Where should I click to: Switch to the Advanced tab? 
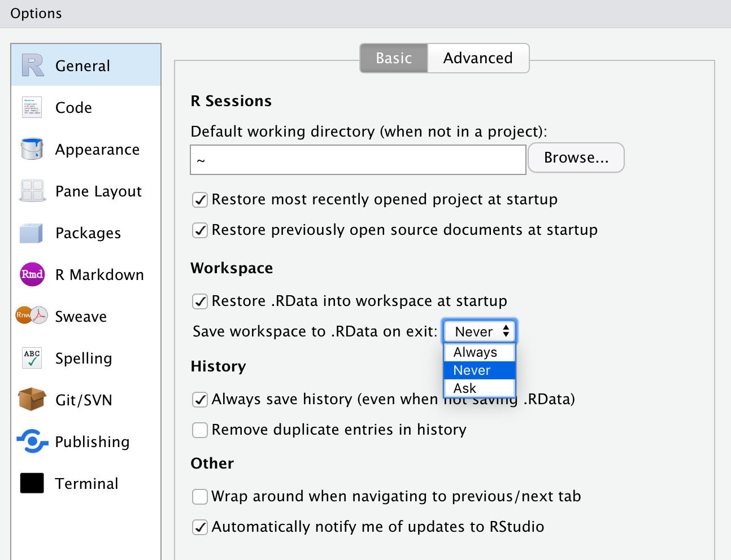click(x=478, y=58)
